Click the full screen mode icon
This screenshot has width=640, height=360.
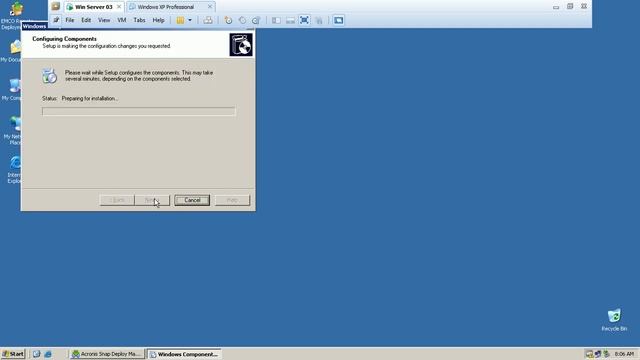pos(304,20)
